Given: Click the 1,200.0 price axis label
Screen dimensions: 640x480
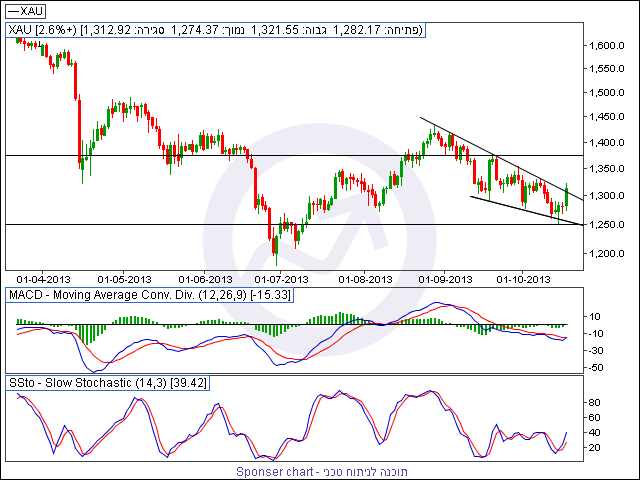Looking at the screenshot, I should (x=607, y=253).
